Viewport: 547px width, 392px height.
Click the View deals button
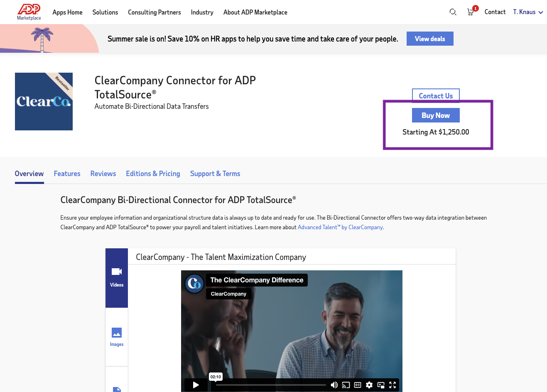(x=430, y=39)
